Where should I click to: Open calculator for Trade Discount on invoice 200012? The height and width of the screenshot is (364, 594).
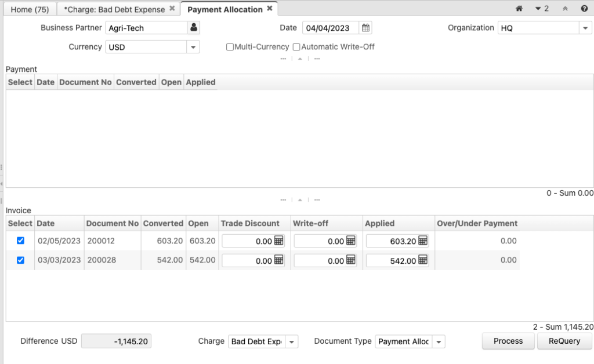coord(279,241)
